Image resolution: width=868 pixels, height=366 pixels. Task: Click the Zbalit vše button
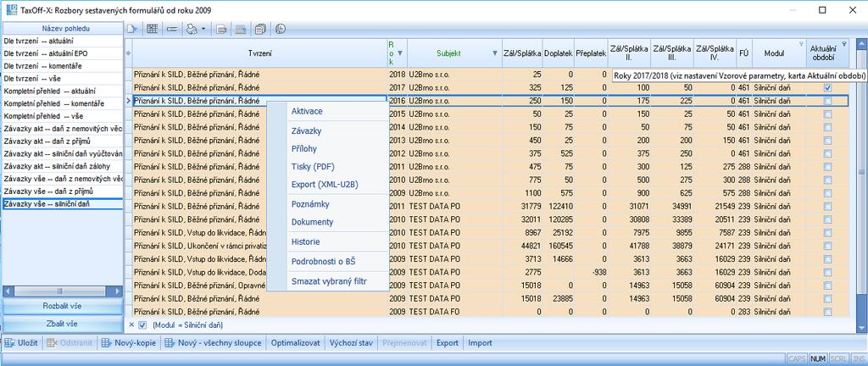click(63, 324)
